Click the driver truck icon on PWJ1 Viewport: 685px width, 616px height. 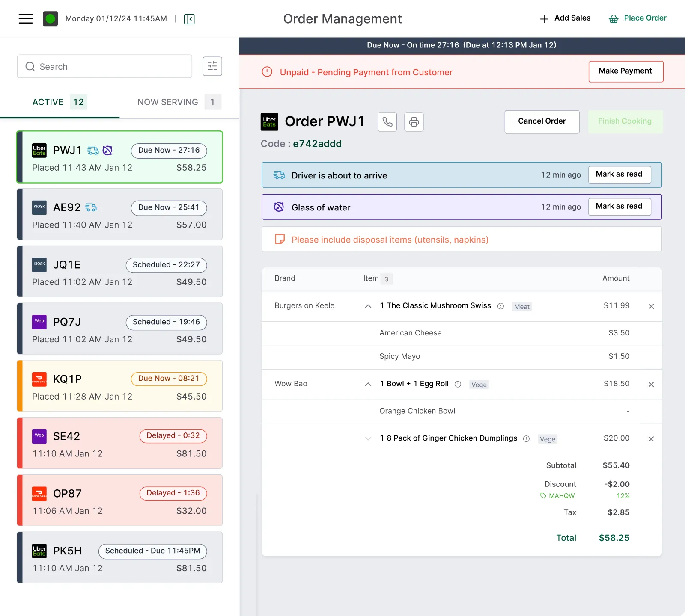point(93,151)
